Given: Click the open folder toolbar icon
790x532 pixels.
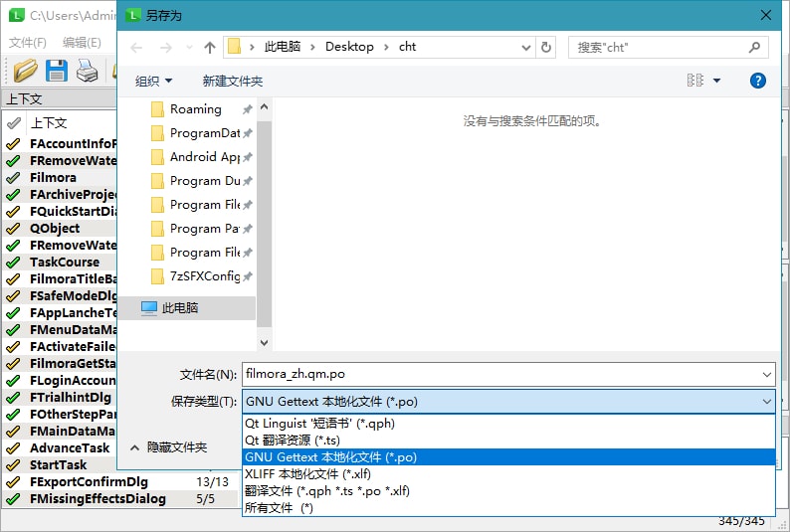Looking at the screenshot, I should click(x=26, y=70).
